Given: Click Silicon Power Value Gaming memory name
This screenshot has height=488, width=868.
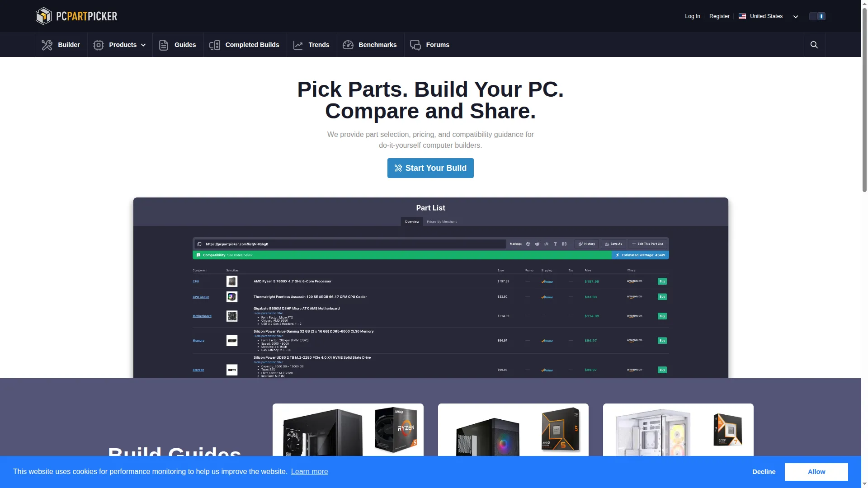Looking at the screenshot, I should pos(313,332).
